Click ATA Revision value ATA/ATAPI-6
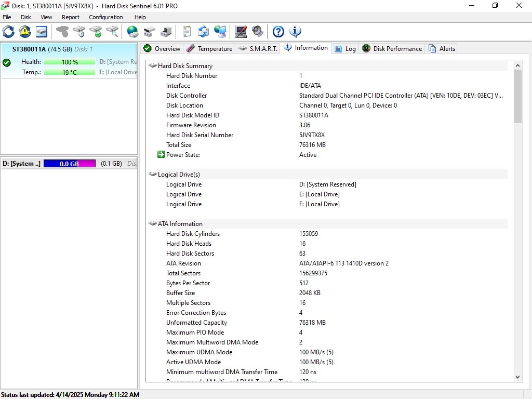 pyautogui.click(x=344, y=263)
